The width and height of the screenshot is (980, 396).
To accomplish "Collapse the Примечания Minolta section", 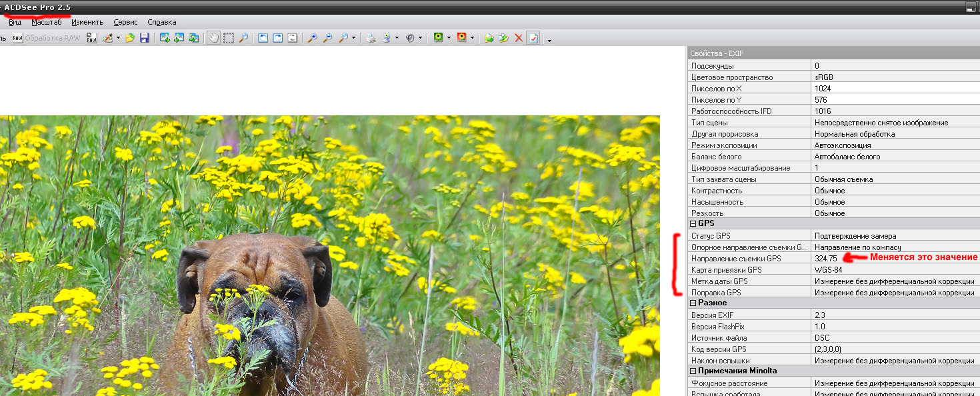I will [x=693, y=371].
